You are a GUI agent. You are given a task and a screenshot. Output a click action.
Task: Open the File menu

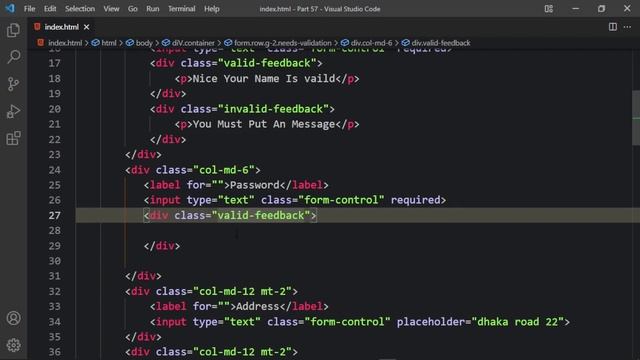(x=29, y=9)
